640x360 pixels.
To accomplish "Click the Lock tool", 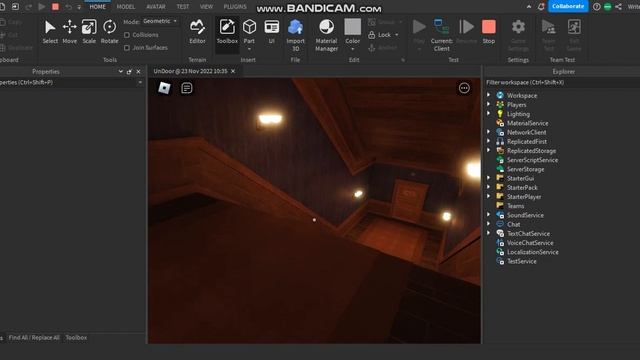I will (x=380, y=35).
